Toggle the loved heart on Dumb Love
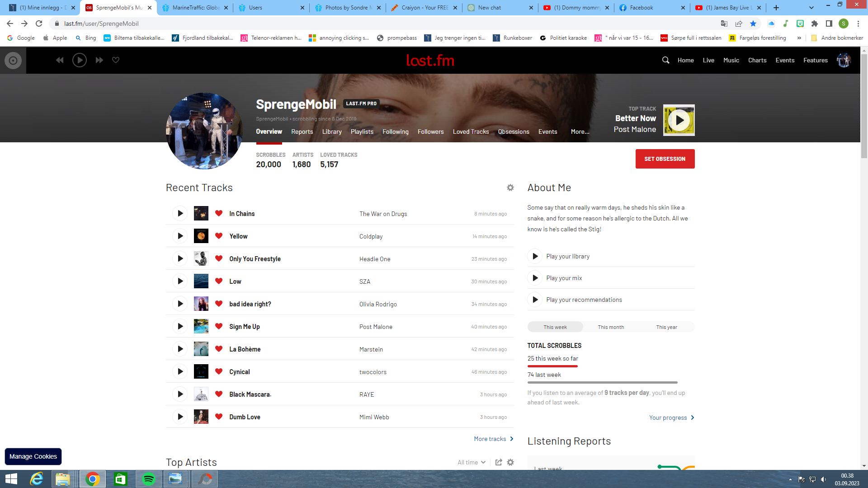Image resolution: width=868 pixels, height=488 pixels. (219, 417)
